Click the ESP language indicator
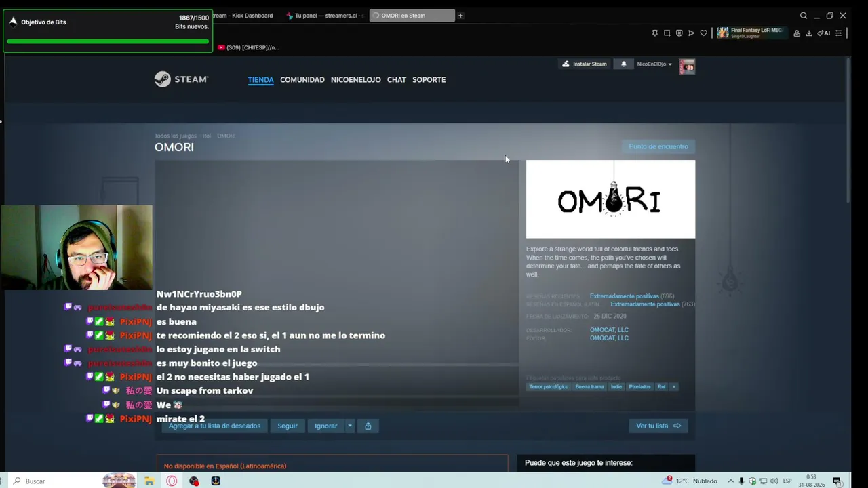The image size is (868, 488). pos(787,481)
